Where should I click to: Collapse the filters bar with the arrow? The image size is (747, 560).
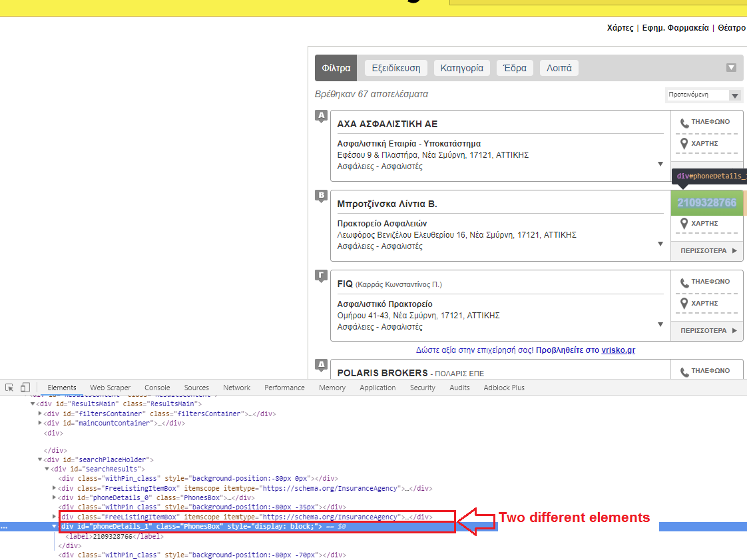(731, 68)
